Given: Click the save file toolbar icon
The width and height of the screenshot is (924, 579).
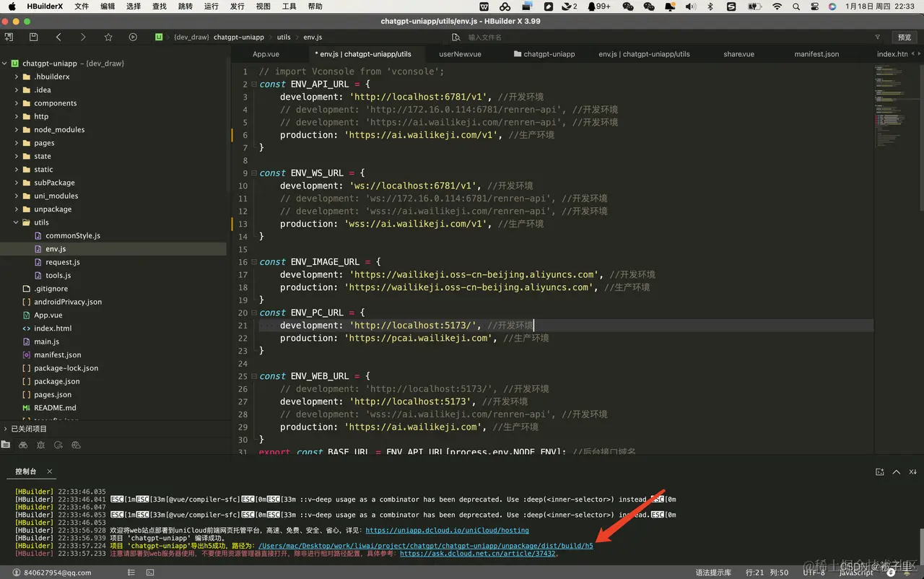Looking at the screenshot, I should point(33,37).
